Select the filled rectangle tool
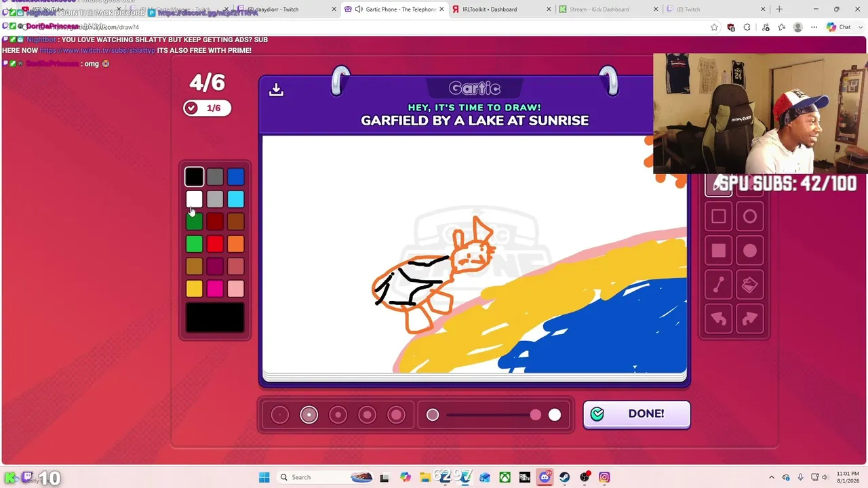This screenshot has width=868, height=488. point(718,251)
